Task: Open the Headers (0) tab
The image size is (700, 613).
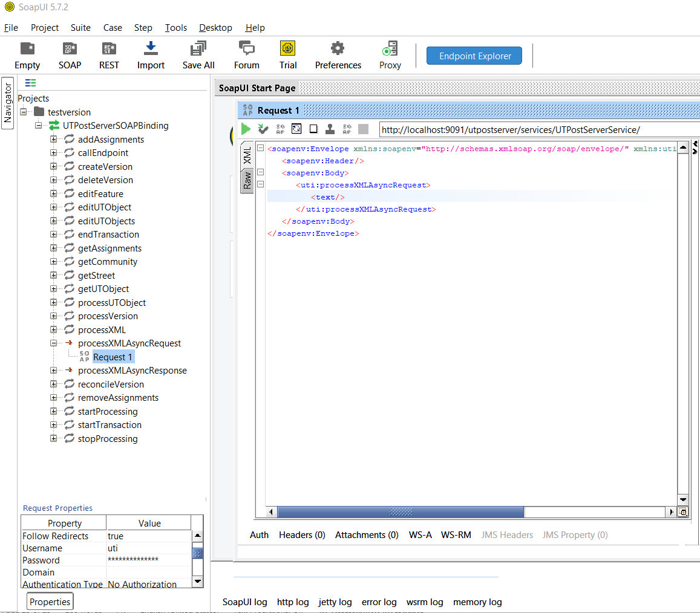Action: coord(302,534)
